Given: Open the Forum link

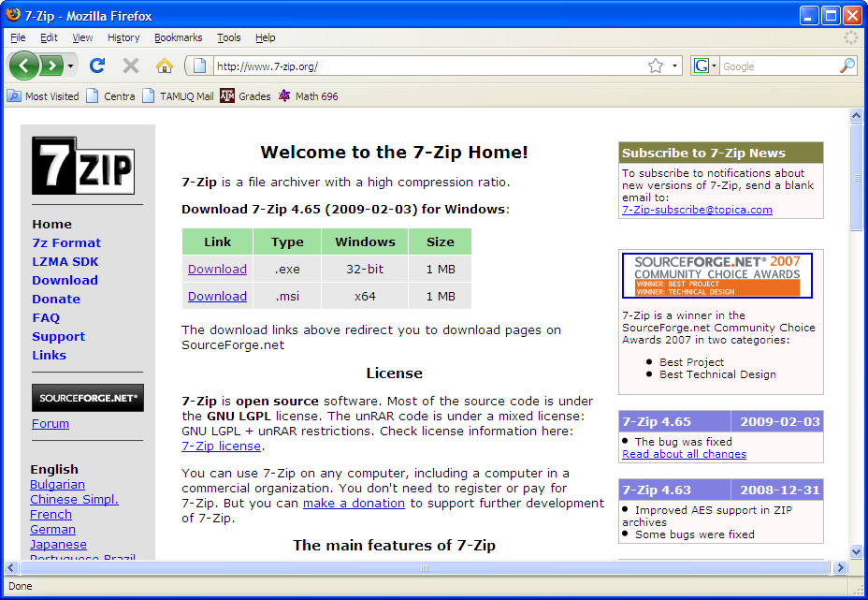Looking at the screenshot, I should coord(51,424).
